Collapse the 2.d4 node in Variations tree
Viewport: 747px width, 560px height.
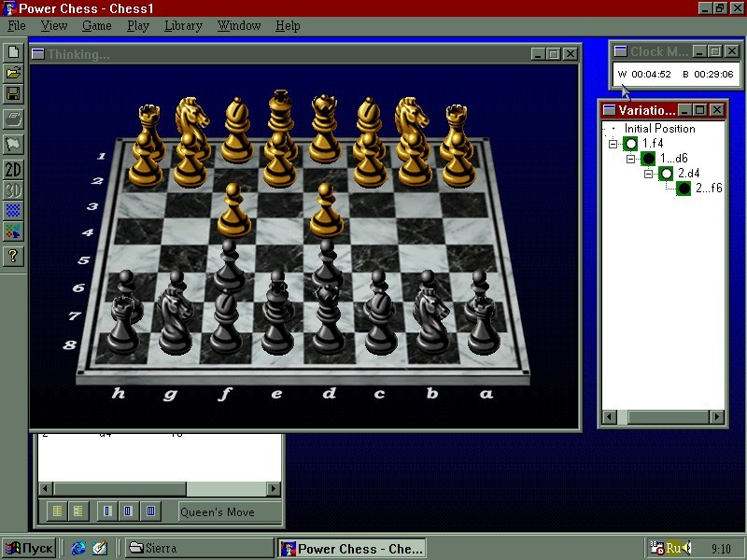pos(648,174)
